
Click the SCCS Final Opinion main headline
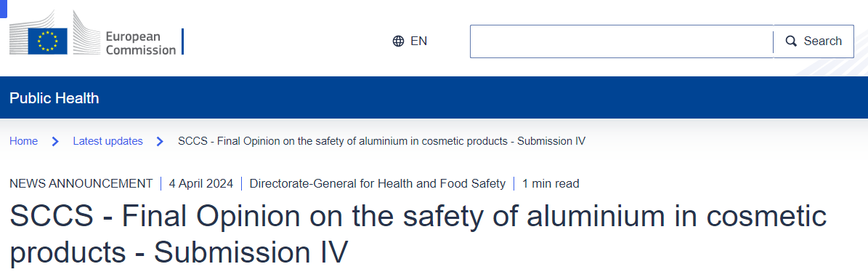coord(418,234)
